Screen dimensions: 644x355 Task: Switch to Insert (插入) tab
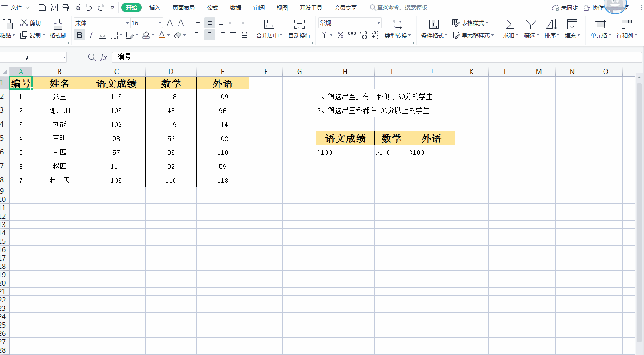point(155,7)
